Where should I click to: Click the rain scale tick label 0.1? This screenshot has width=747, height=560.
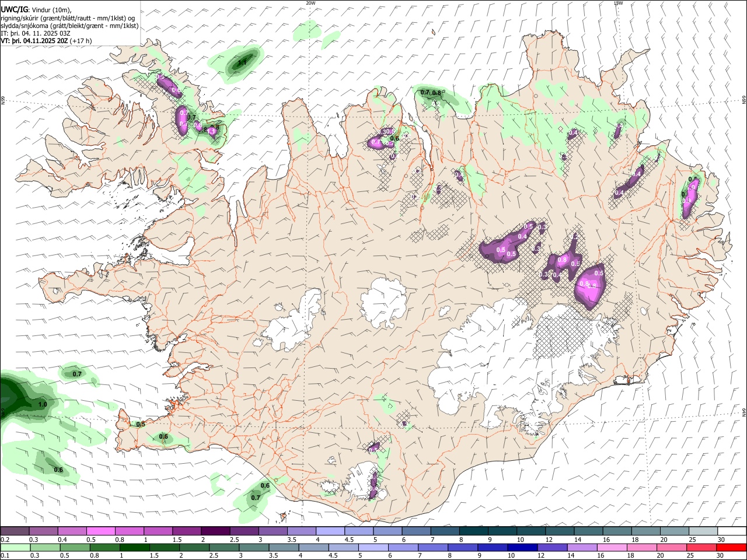click(x=4, y=556)
